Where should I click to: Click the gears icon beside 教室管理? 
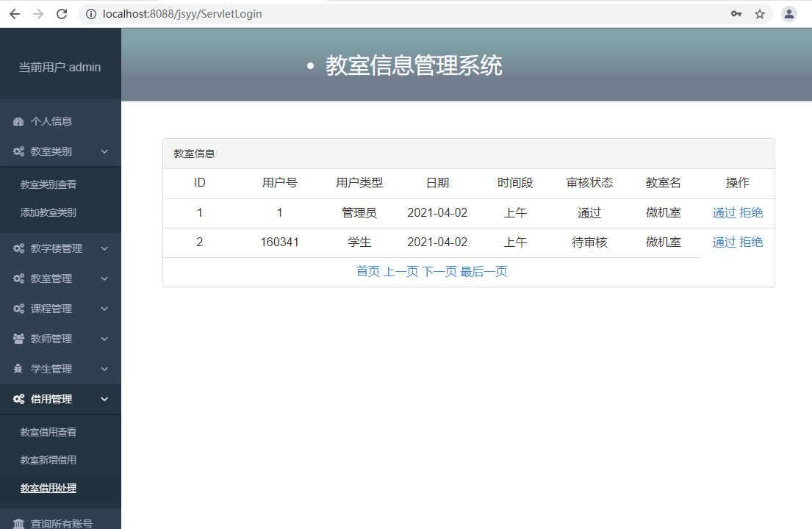[18, 278]
